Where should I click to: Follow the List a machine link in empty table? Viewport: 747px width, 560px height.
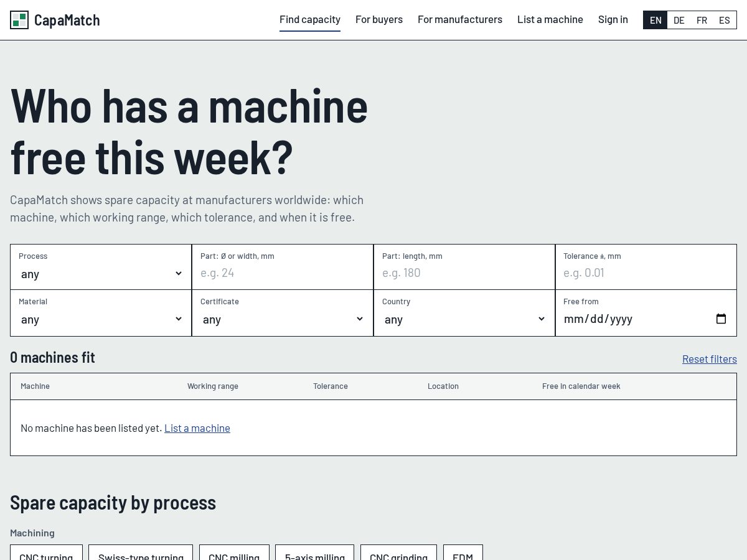click(x=197, y=428)
